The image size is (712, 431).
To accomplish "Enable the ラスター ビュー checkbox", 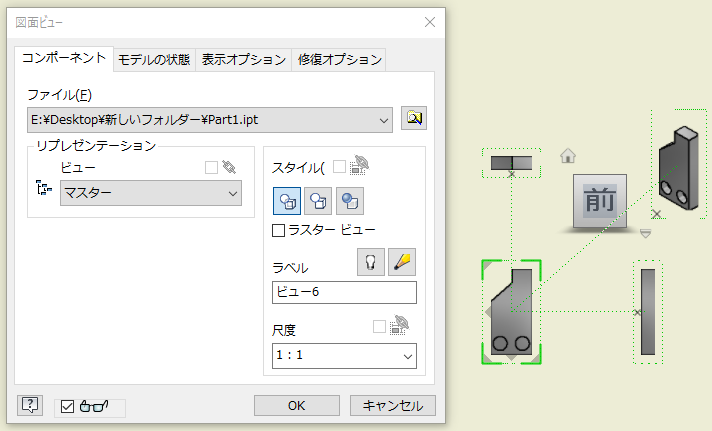I will point(278,230).
